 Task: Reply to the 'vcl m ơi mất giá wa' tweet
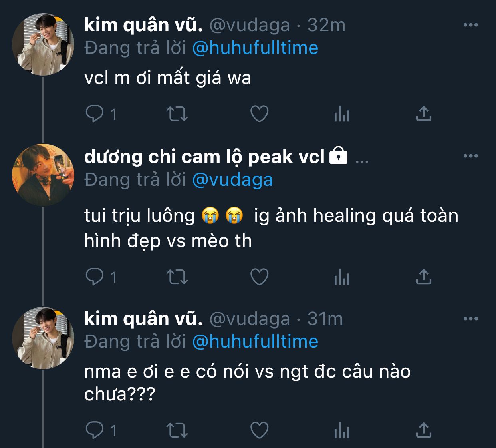coord(95,114)
